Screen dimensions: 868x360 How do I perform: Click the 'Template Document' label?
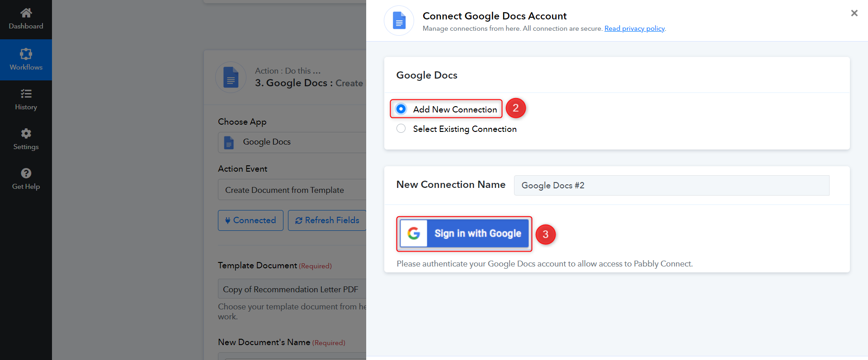257,265
